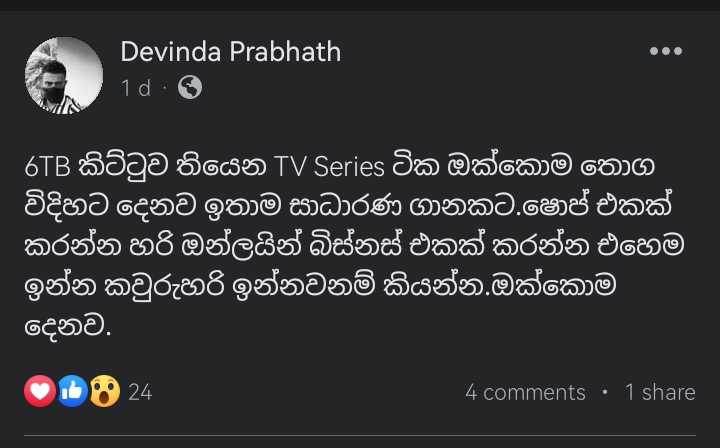Screen dimensions: 720x448
Task: Click the globe public-privacy icon
Action: [x=190, y=87]
